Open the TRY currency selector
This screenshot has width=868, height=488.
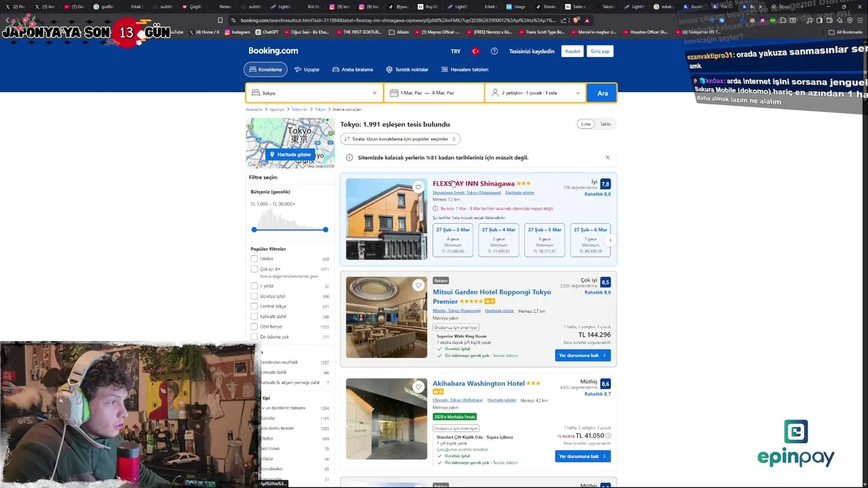click(x=456, y=52)
